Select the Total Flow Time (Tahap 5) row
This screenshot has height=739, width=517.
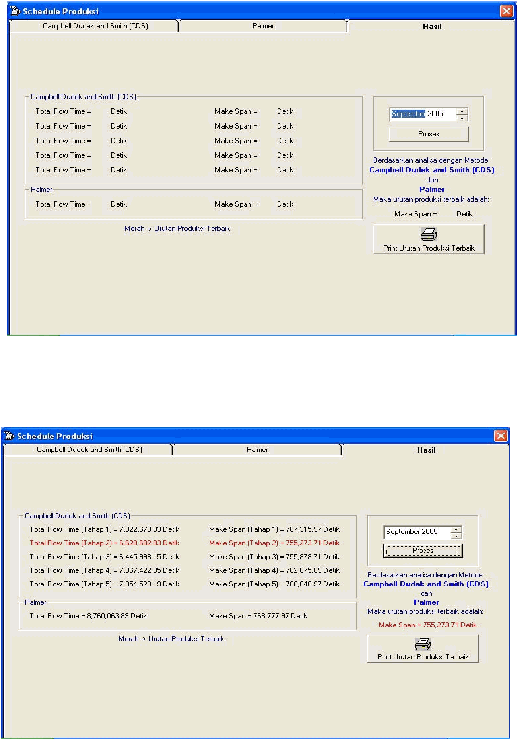tap(104, 584)
